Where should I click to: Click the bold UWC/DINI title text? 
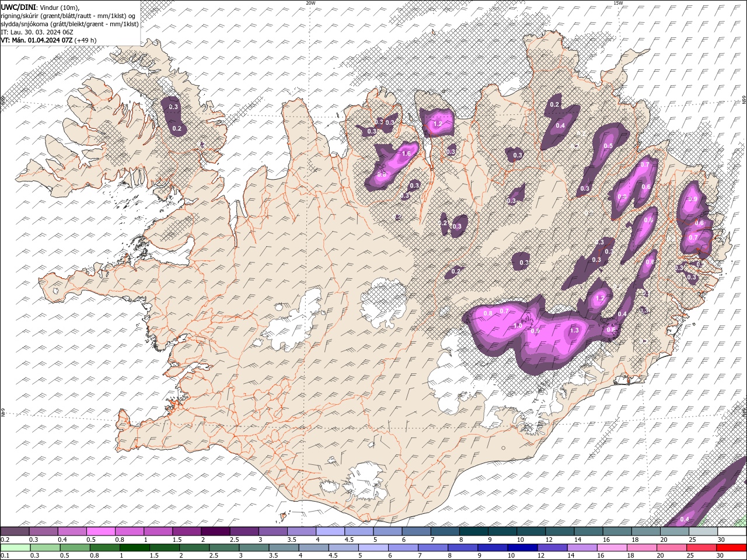[x=18, y=6]
